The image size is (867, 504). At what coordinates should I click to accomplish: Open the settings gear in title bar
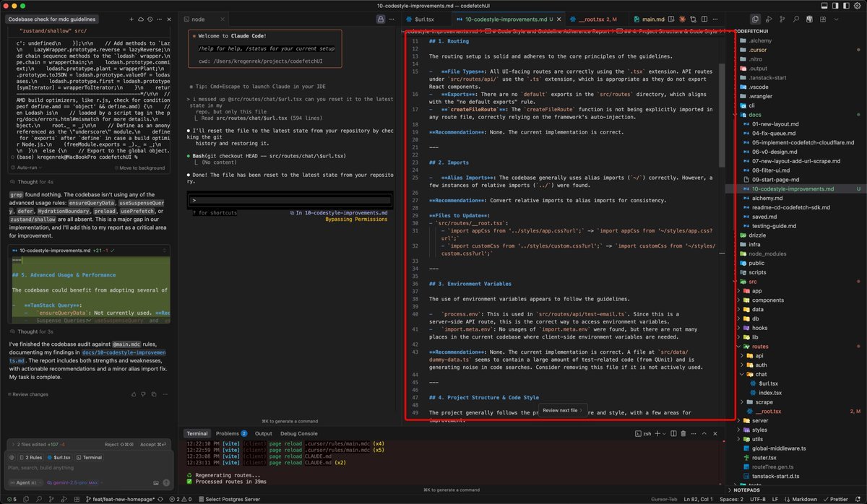(855, 6)
